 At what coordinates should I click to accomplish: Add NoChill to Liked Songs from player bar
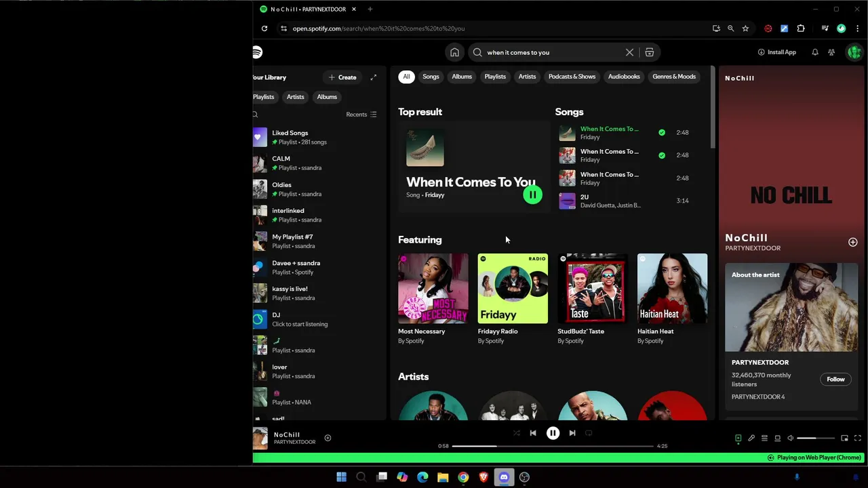[x=328, y=438]
